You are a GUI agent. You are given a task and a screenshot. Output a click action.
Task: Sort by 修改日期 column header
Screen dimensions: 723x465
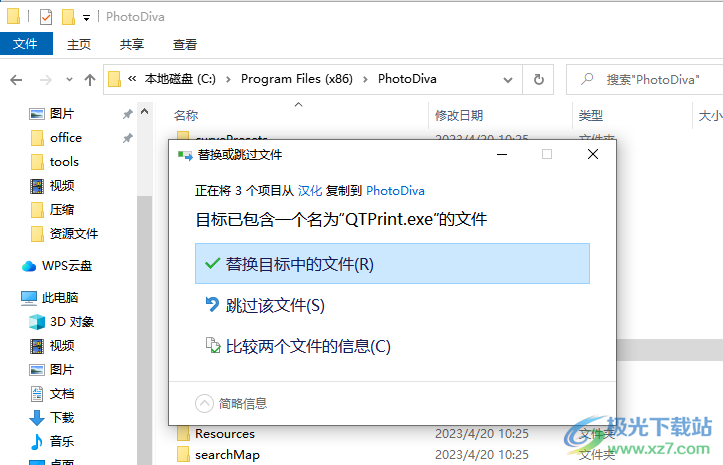(x=459, y=115)
